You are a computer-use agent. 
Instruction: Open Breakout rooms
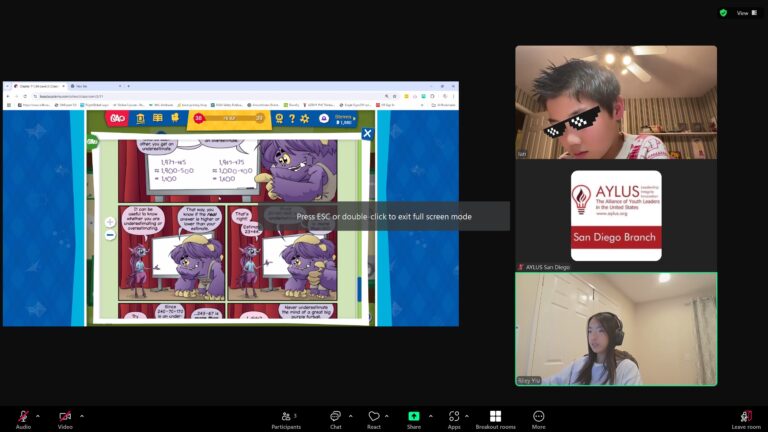pos(495,419)
